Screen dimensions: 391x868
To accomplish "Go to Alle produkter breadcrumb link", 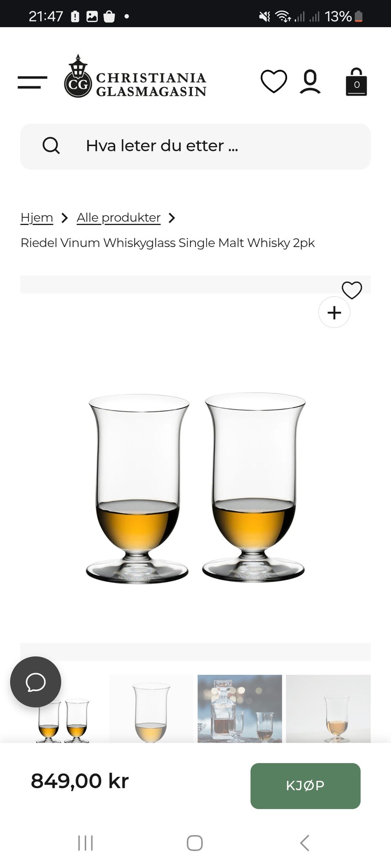I will click(x=119, y=218).
